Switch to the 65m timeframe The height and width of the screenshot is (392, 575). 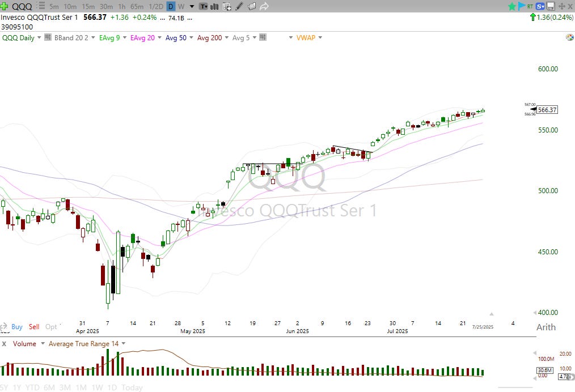(137, 6)
